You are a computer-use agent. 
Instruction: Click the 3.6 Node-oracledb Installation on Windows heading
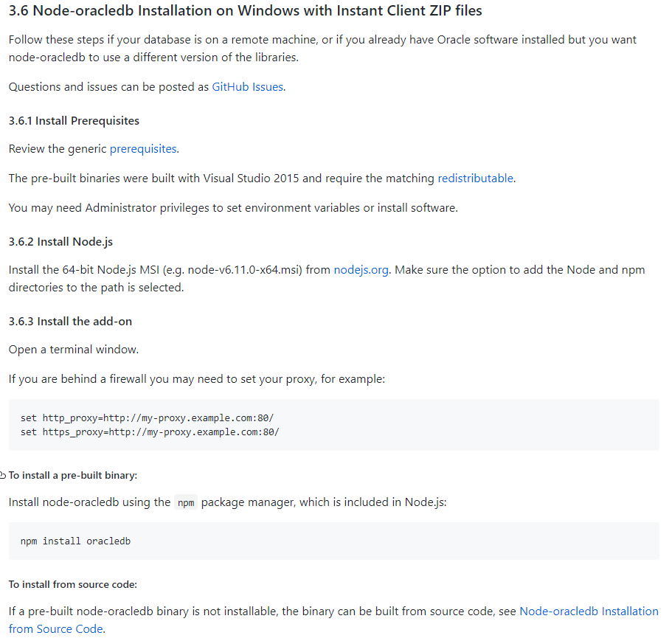pyautogui.click(x=245, y=11)
